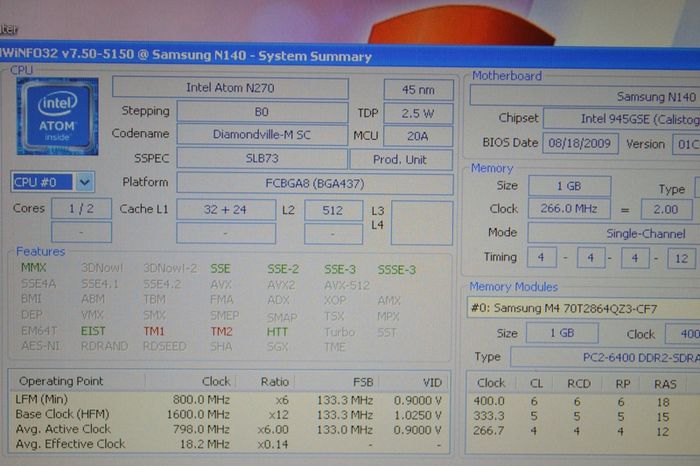Screen dimensions: 700x466
Task: Select the Platform FCBGA8 (BGA437) field
Action: [x=315, y=183]
